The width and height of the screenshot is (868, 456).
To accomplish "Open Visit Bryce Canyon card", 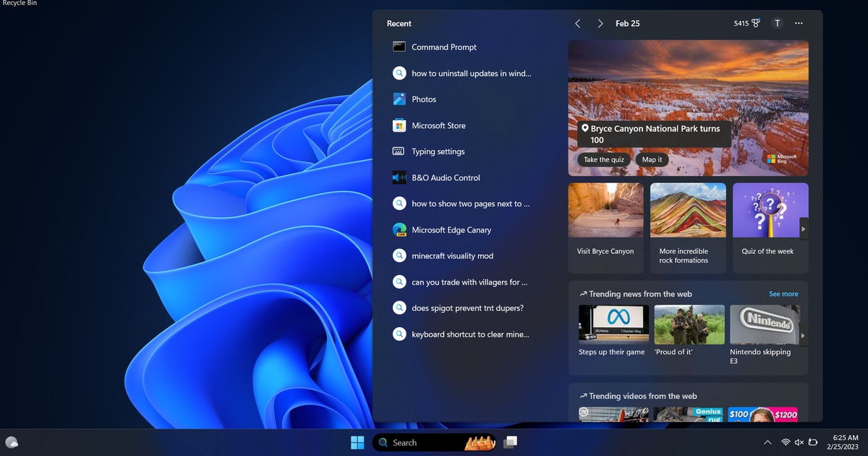I will pos(605,227).
